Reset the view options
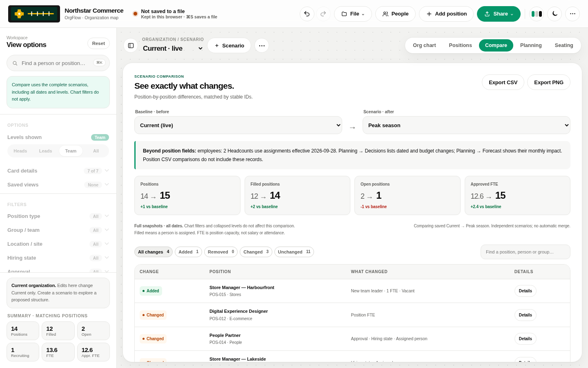The image size is (588, 368). [98, 43]
